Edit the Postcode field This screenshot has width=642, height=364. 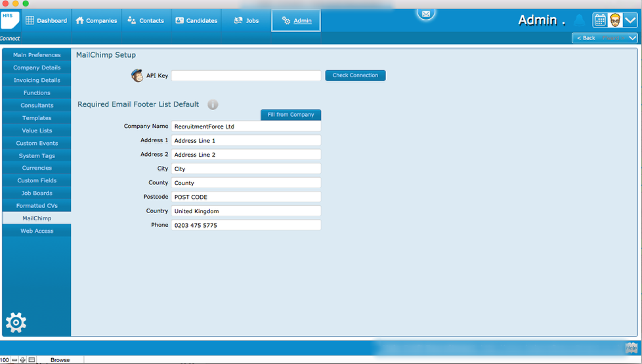click(246, 197)
